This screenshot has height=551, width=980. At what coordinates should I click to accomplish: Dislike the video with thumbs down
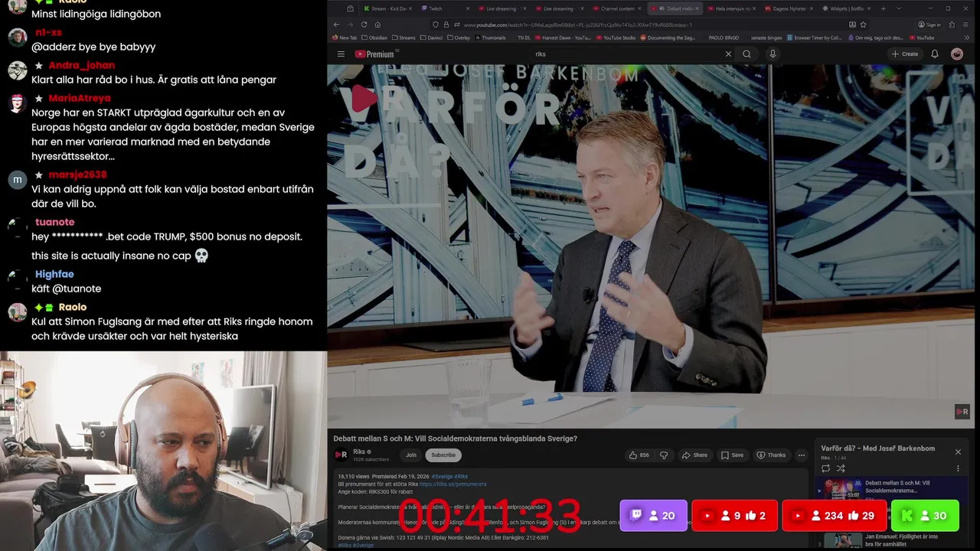point(664,455)
